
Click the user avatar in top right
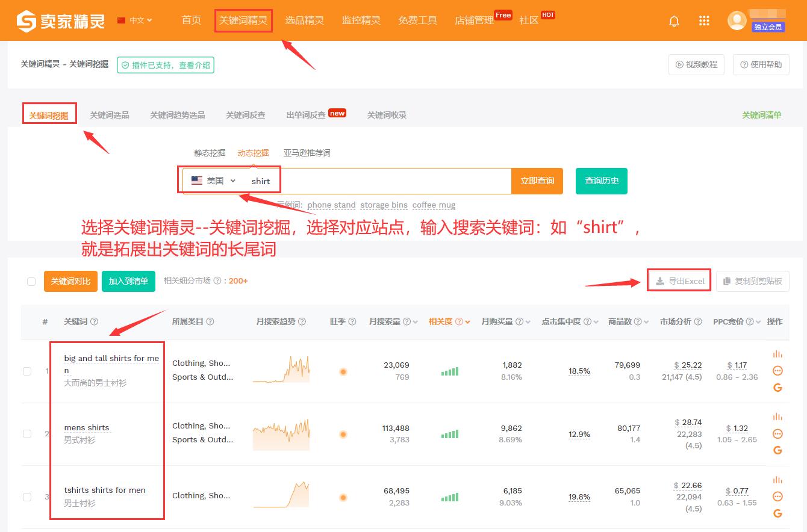[737, 20]
